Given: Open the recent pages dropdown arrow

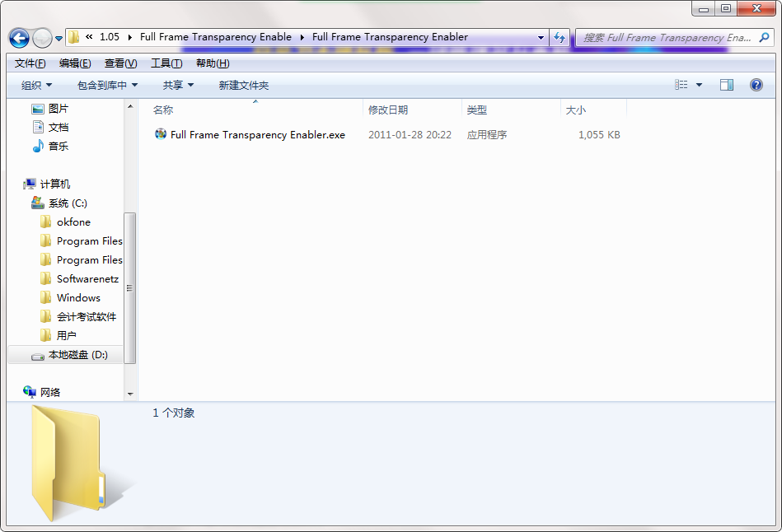Looking at the screenshot, I should 59,39.
